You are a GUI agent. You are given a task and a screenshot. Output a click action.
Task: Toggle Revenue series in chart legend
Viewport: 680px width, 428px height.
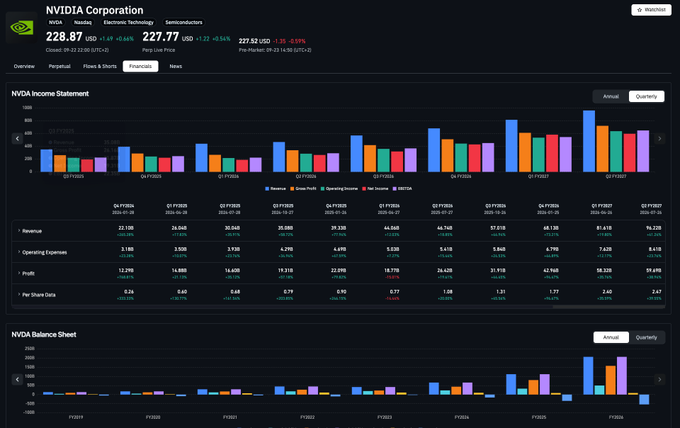[x=275, y=189]
